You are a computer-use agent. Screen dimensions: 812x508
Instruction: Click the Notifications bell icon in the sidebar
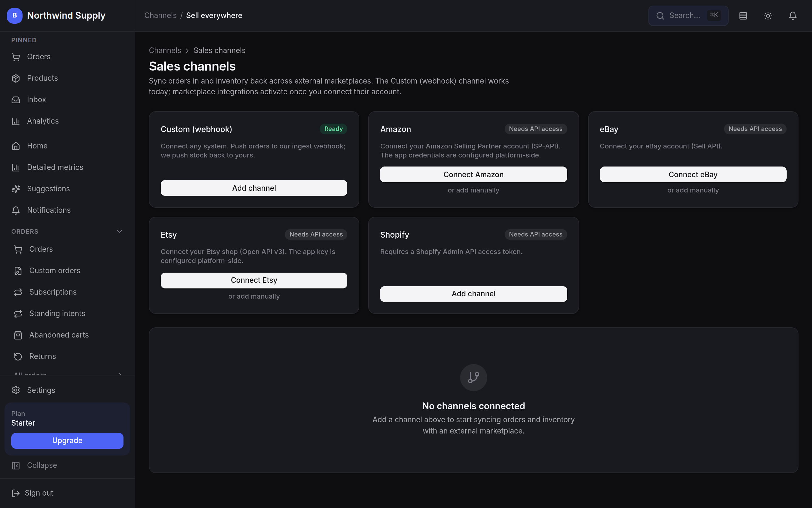point(16,211)
